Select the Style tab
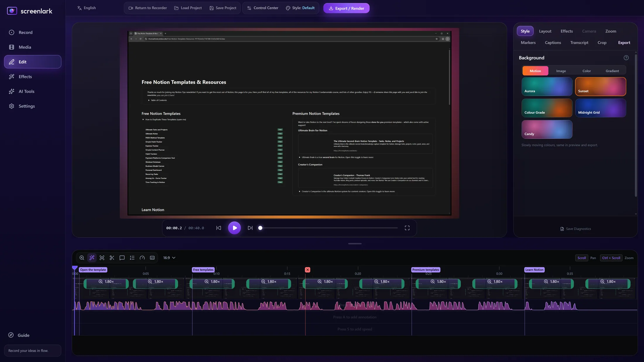The width and height of the screenshot is (644, 362). tap(525, 31)
